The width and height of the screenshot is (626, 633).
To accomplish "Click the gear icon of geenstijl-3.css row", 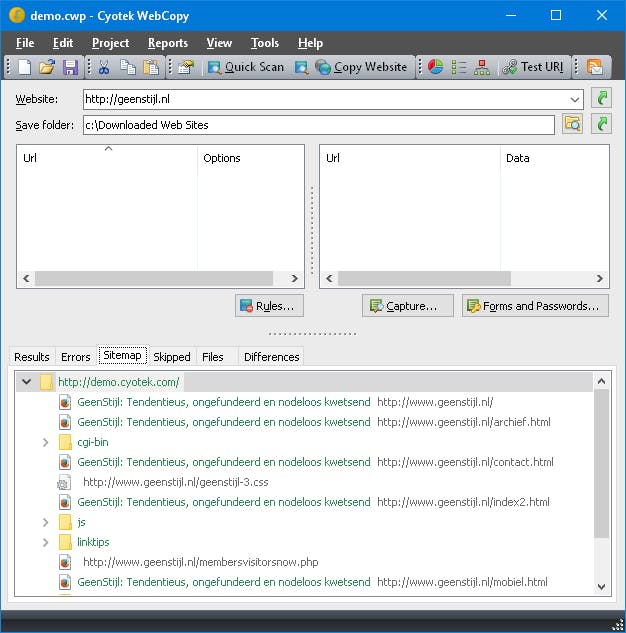I will click(64, 482).
